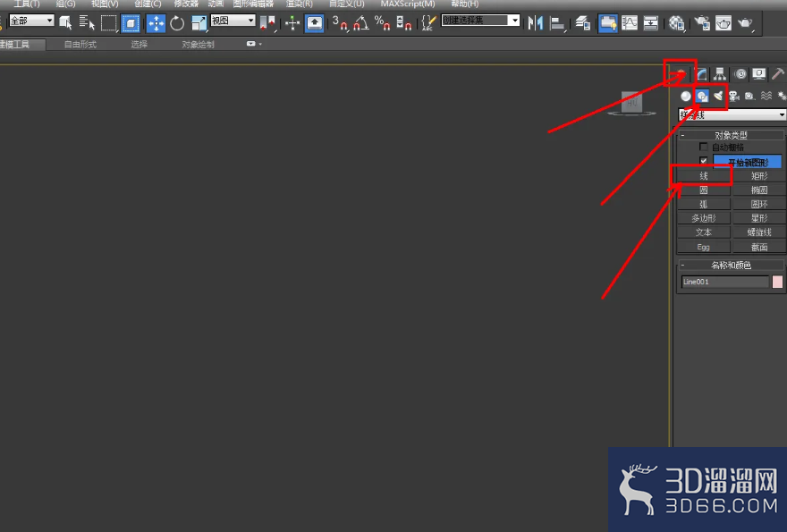The height and width of the screenshot is (532, 787).
Task: Open the 全部 selection filter dropdown
Action: point(31,21)
